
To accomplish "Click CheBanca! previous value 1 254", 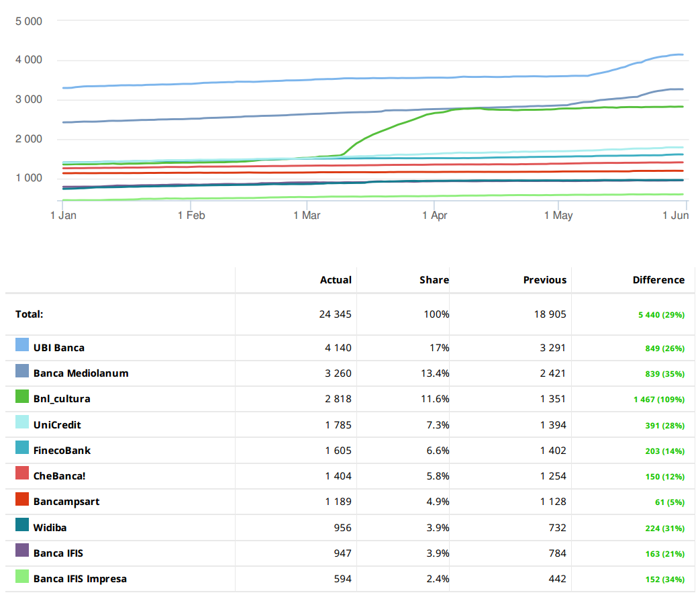I will pos(552,476).
